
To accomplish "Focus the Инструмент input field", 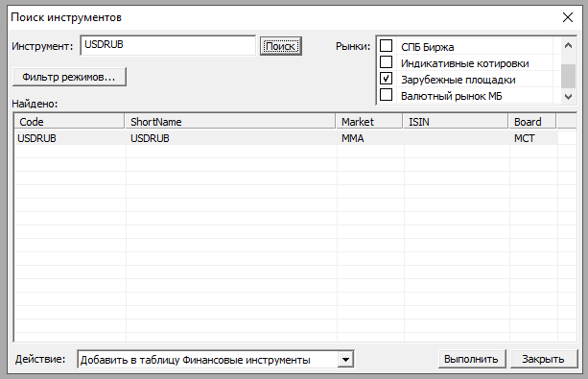I will (x=168, y=45).
